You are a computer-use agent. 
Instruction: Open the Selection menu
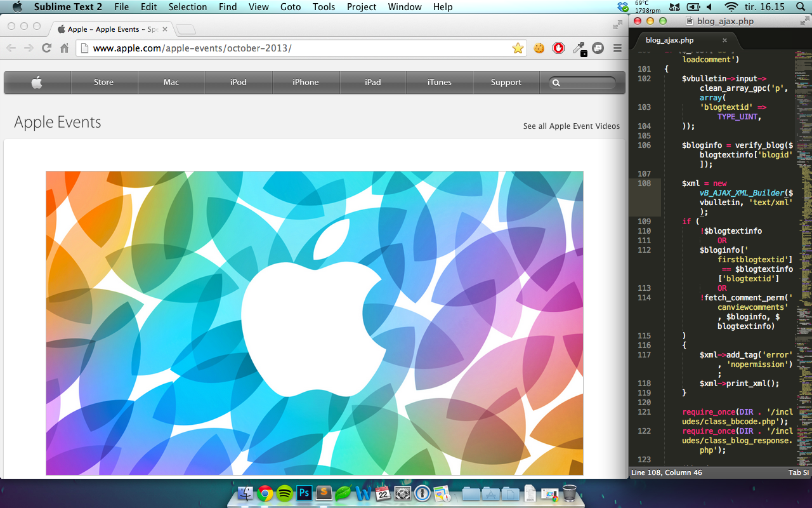pyautogui.click(x=187, y=7)
